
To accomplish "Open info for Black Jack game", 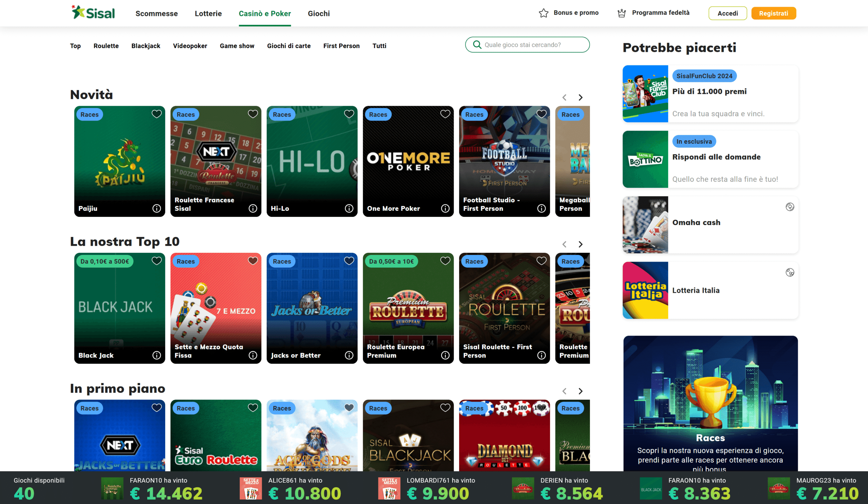I will (157, 355).
